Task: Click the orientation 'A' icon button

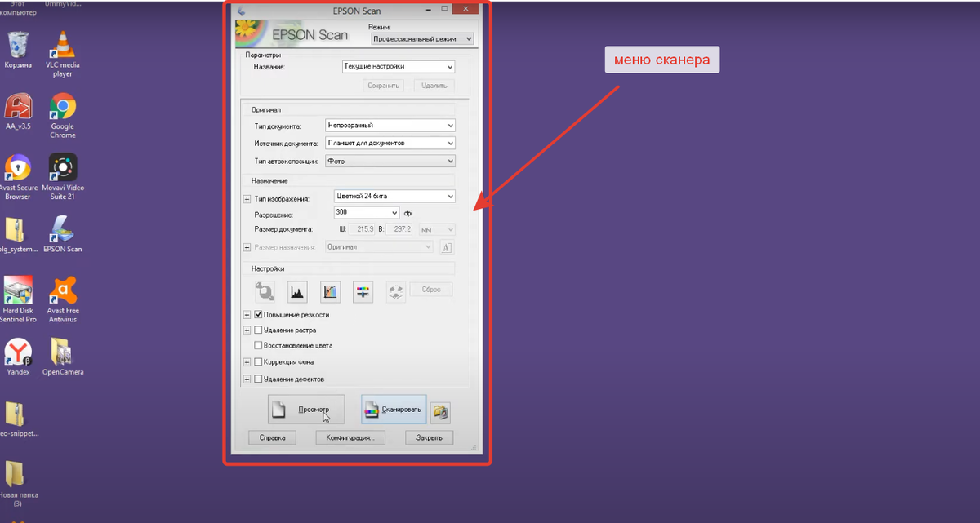Action: [x=447, y=247]
